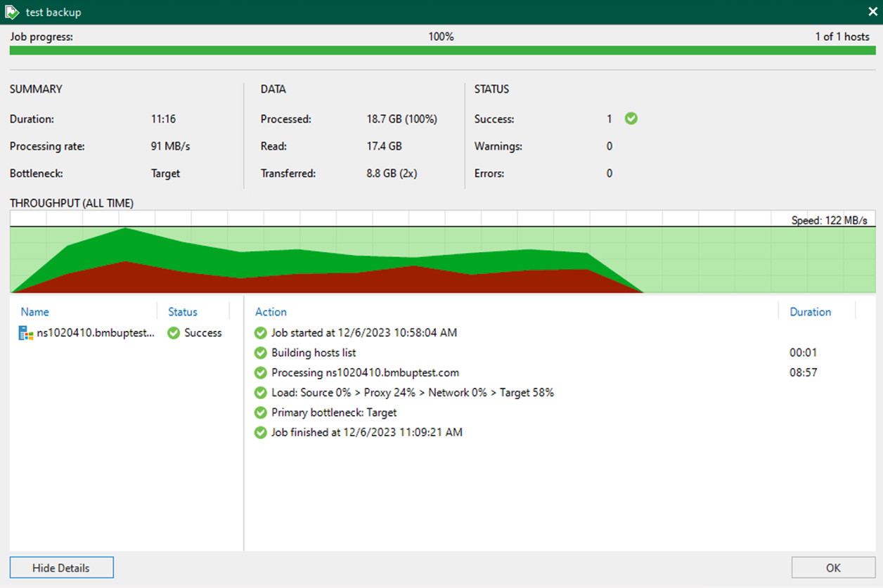Click the checkmark beside 'Primary bottleneck: Target'
The height and width of the screenshot is (588, 883).
[x=261, y=412]
